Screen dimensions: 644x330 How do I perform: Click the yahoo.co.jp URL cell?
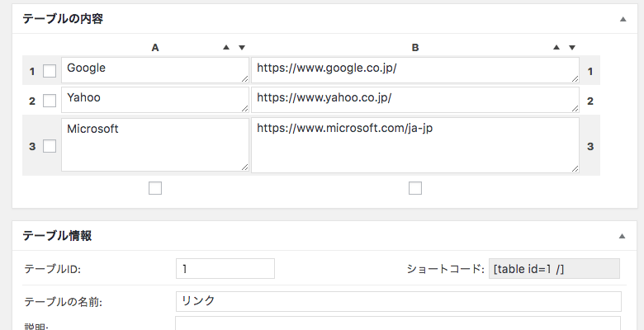(x=415, y=100)
